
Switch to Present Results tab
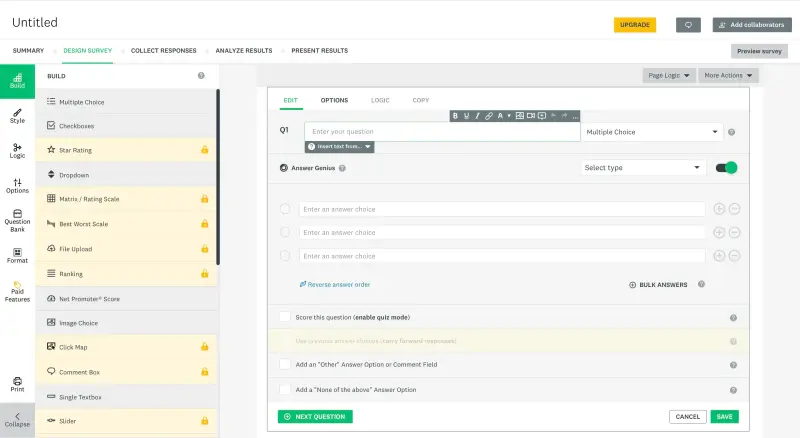[320, 51]
